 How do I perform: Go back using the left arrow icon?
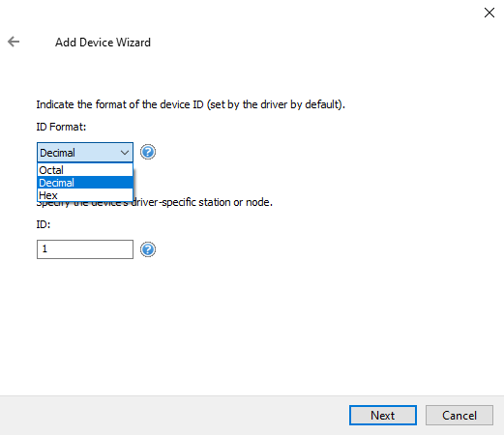(x=14, y=42)
